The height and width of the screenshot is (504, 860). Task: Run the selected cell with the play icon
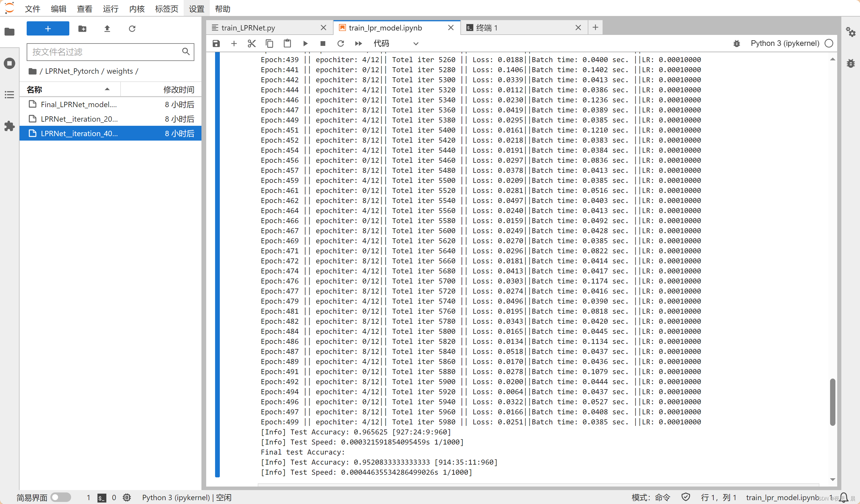tap(305, 44)
